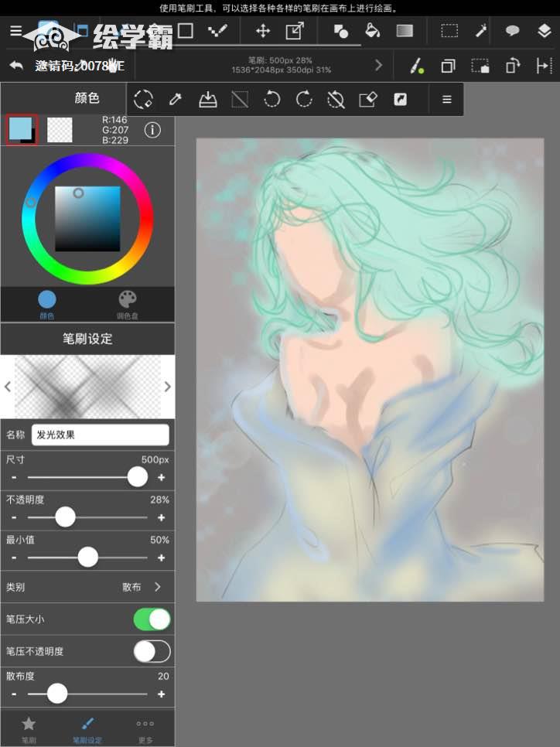
Task: Switch to the 调色盘 tab
Action: point(128,304)
